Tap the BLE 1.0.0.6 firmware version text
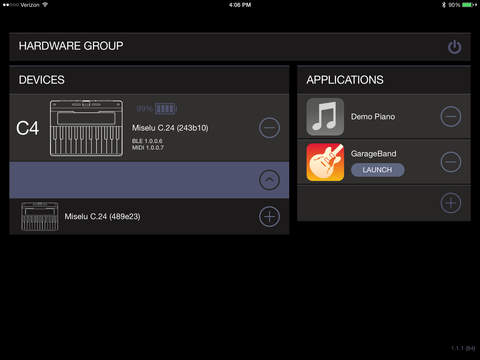The image size is (480, 360). pos(147,141)
